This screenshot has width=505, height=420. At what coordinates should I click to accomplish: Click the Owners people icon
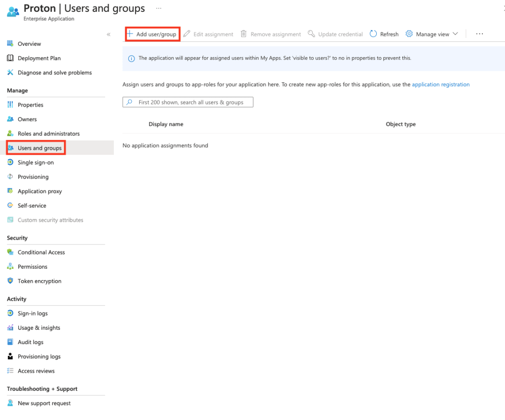10,119
